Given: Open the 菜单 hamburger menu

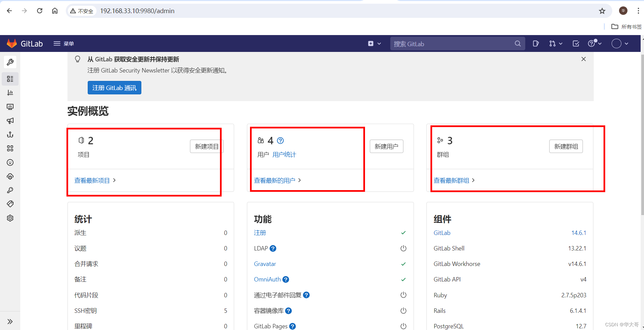Looking at the screenshot, I should (x=64, y=43).
